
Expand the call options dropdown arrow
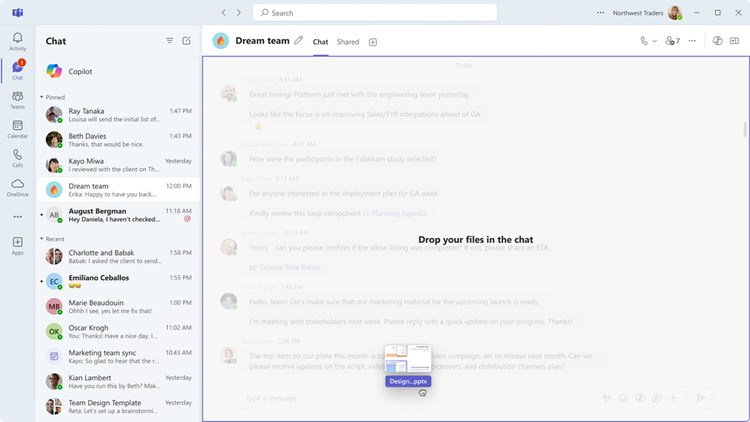coord(655,41)
